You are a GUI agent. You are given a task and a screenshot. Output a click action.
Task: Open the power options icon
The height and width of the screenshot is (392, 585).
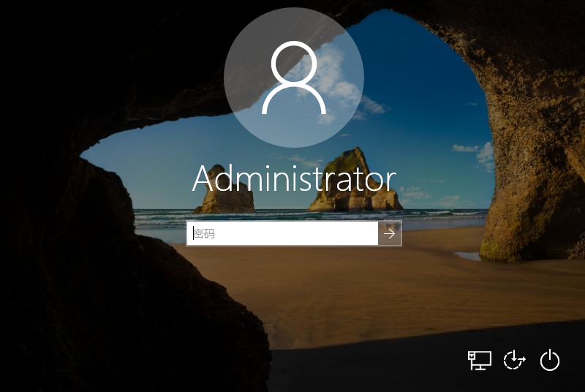click(550, 361)
